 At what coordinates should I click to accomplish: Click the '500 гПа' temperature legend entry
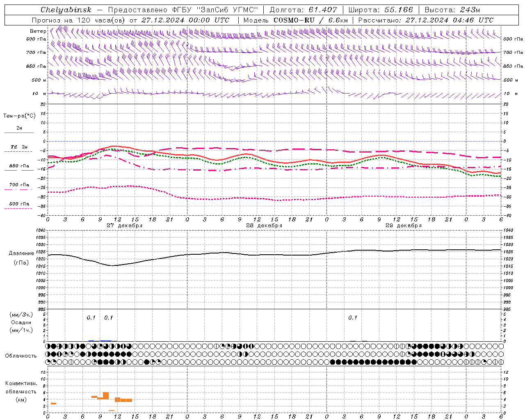coord(19,204)
